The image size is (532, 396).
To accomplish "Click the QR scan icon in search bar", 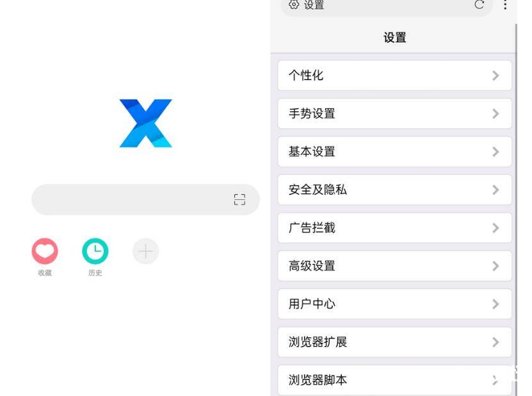I will [239, 199].
